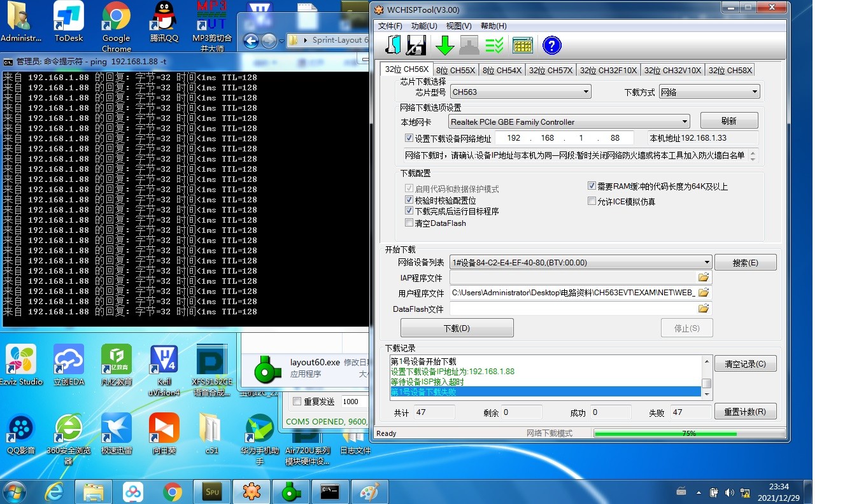
Task: Click the 75% download progress bar
Action: (x=689, y=433)
